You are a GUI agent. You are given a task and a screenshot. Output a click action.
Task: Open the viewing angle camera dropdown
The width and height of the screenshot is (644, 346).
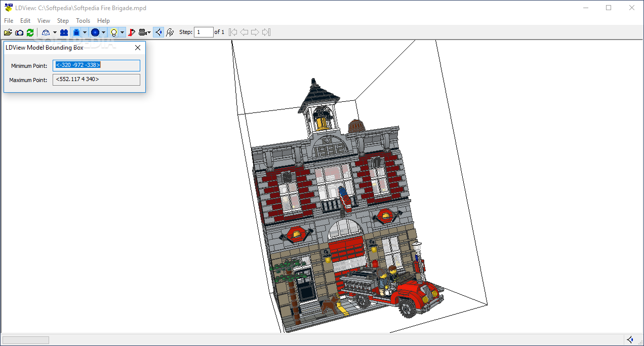144,32
